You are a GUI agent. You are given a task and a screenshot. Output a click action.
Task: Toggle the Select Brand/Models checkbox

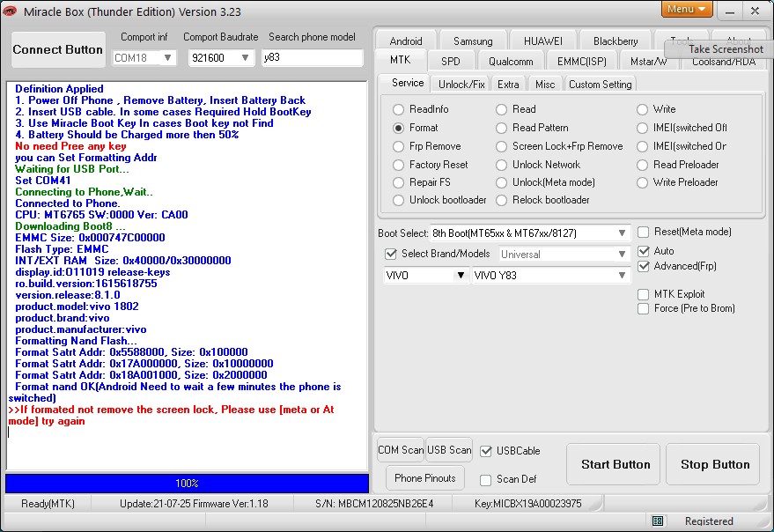(391, 254)
